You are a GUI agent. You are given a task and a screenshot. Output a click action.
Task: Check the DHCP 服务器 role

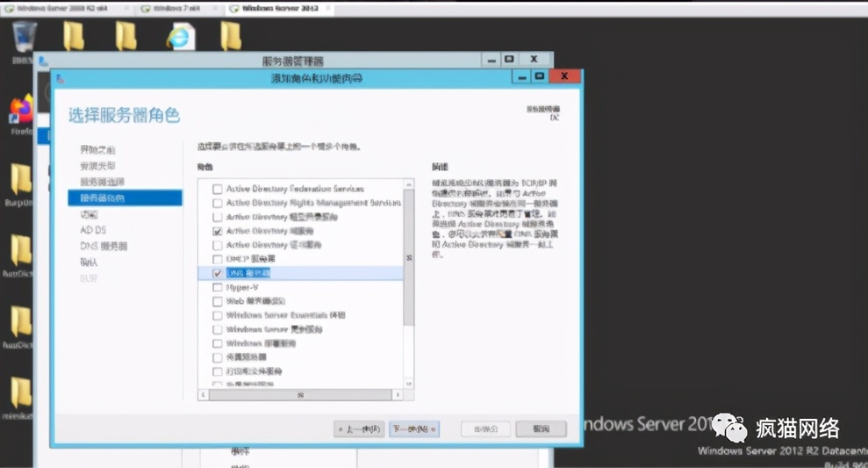click(218, 259)
